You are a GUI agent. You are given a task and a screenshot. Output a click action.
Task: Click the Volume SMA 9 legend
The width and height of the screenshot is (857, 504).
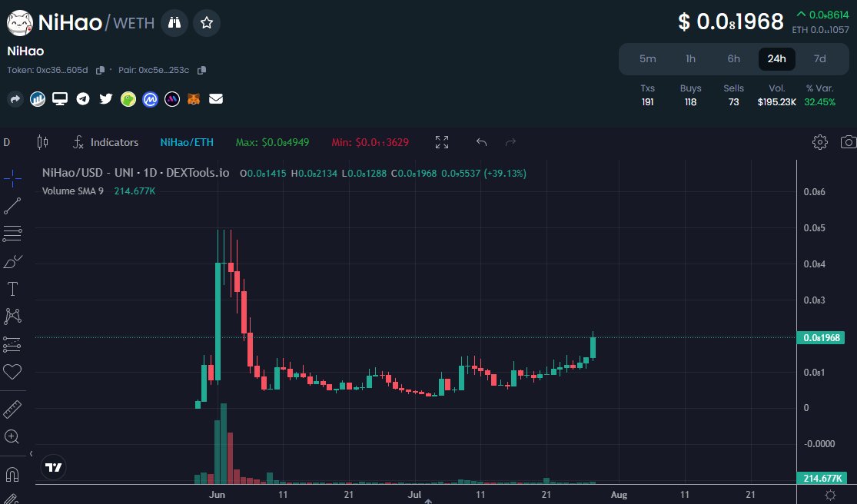(73, 191)
